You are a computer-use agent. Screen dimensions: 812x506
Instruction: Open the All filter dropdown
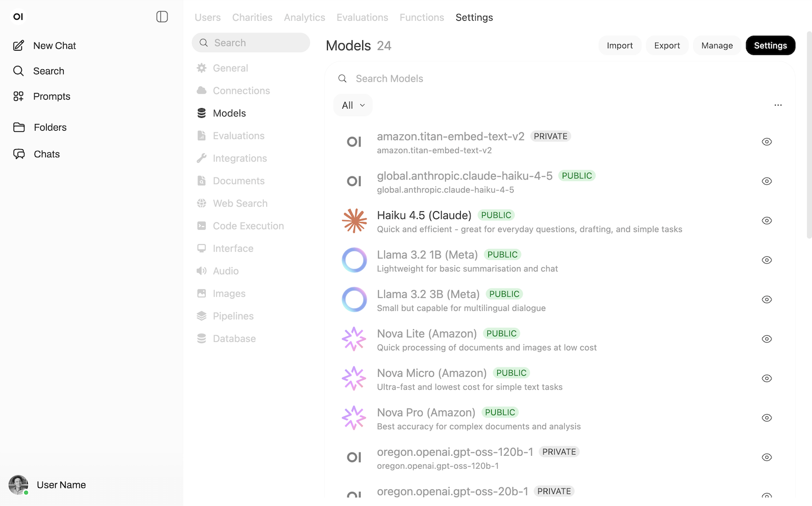click(353, 105)
